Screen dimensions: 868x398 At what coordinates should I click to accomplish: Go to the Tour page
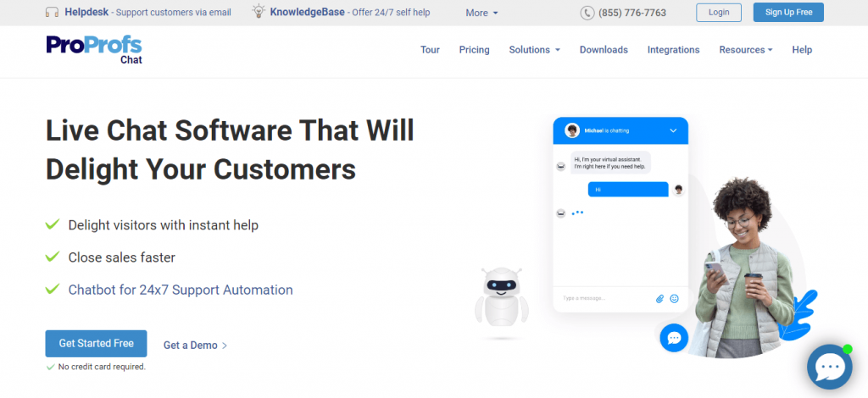point(430,50)
